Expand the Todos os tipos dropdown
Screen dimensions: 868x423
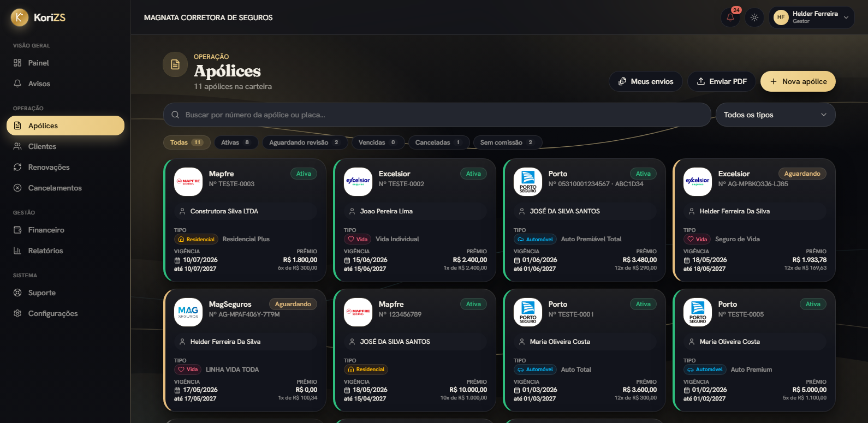(x=775, y=115)
